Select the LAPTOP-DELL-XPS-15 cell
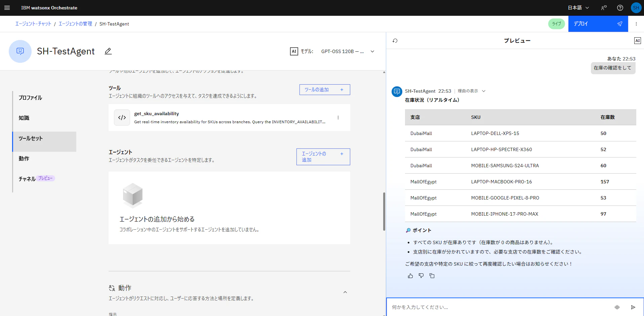Viewport: 644px width, 316px height. point(495,133)
